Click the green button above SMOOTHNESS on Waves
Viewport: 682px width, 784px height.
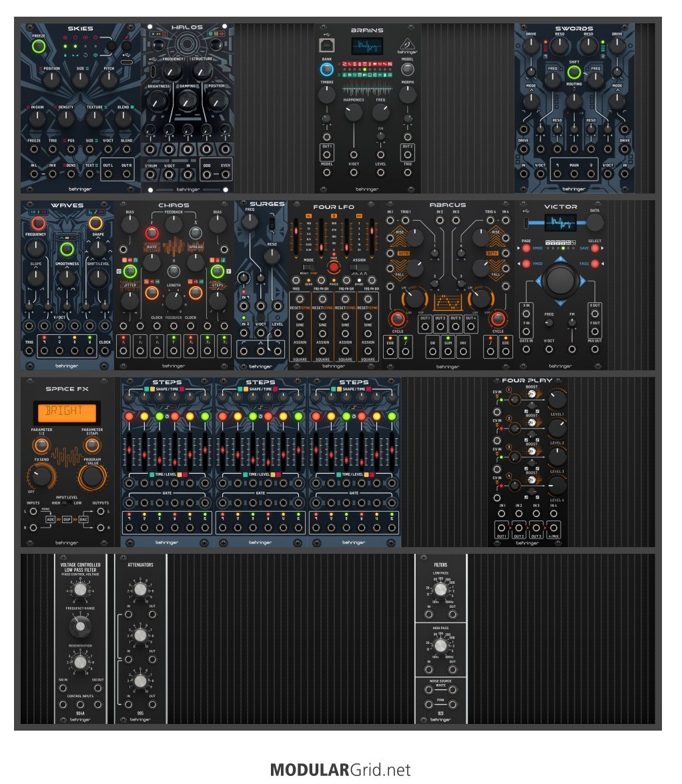point(67,249)
